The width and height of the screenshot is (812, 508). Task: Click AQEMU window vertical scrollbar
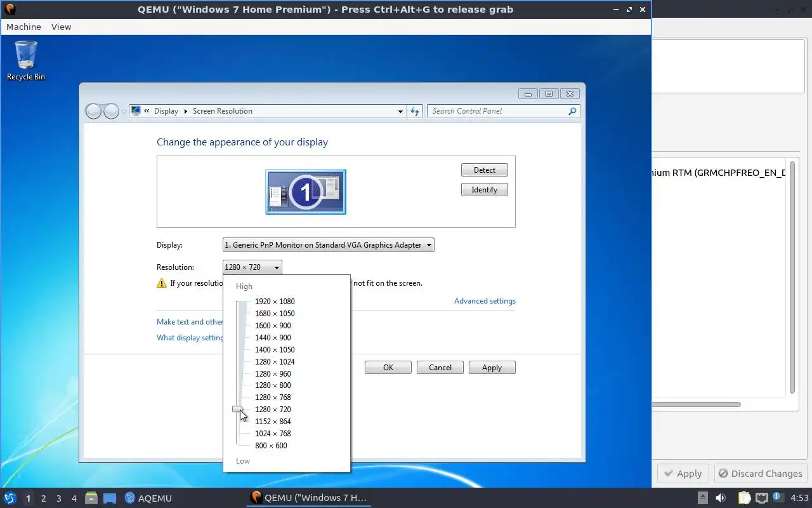pyautogui.click(x=792, y=277)
